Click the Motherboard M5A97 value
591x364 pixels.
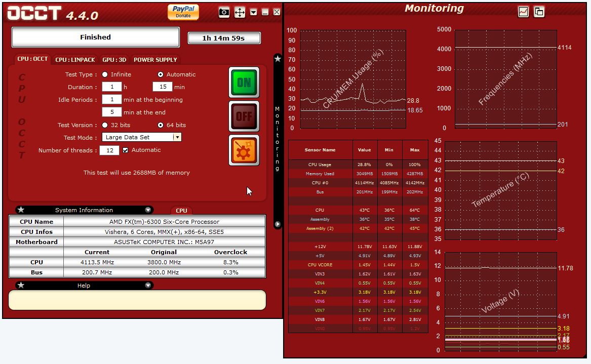point(164,242)
